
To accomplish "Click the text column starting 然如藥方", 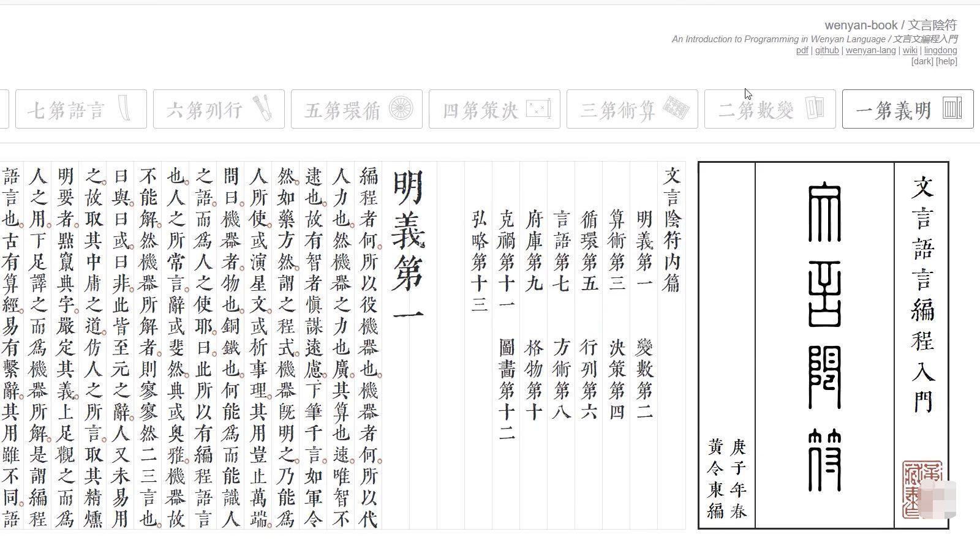I will 285,347.
